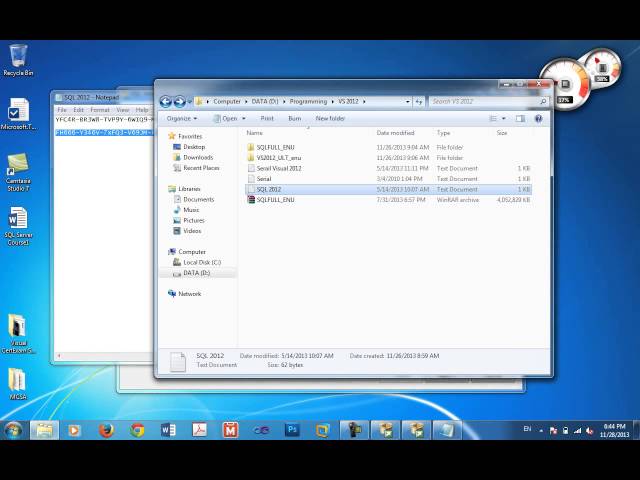The image size is (640, 480).
Task: Open the Format menu in Notepad
Action: [x=100, y=110]
